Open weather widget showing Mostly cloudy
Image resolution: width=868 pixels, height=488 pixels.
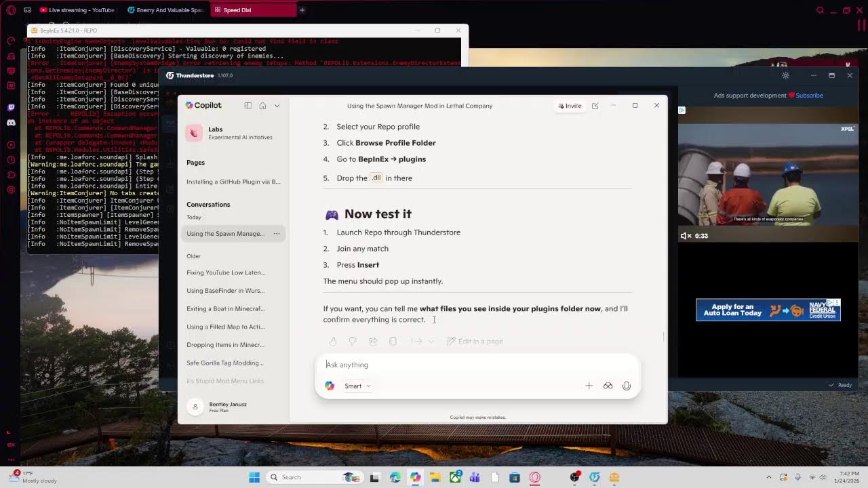[33, 477]
